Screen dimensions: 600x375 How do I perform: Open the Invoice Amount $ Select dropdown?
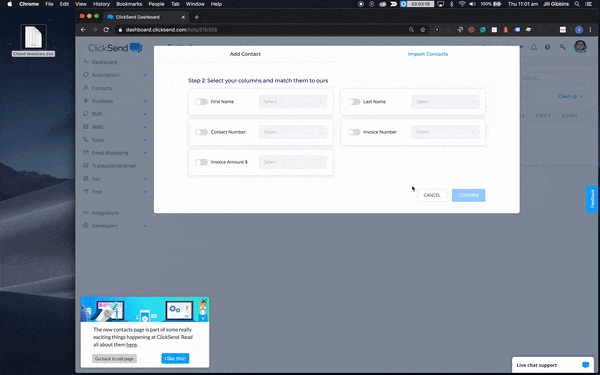coord(293,162)
